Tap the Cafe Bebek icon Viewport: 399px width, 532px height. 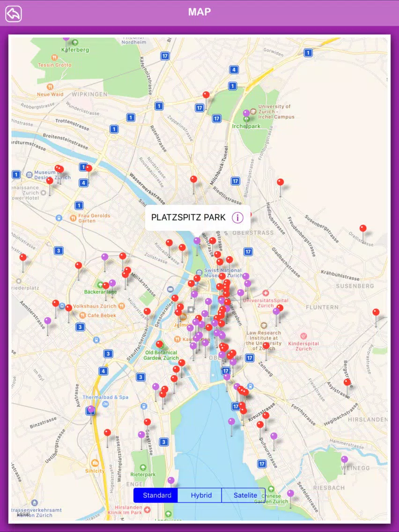82,315
